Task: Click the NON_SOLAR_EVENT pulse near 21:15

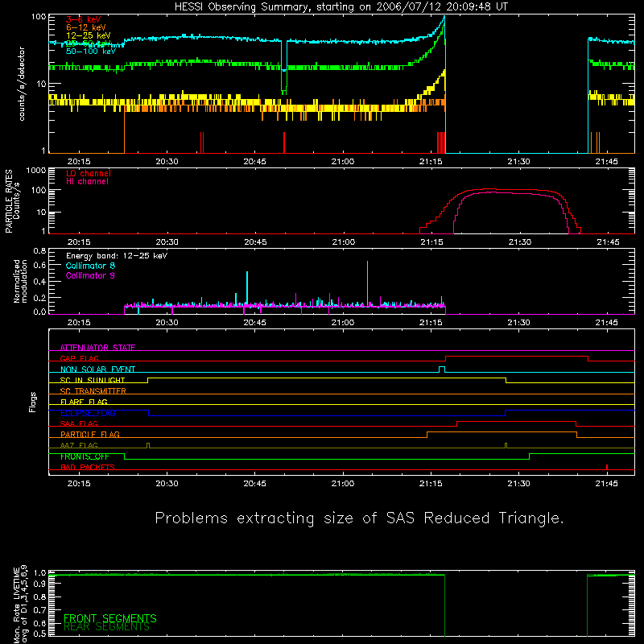Action: 442,369
